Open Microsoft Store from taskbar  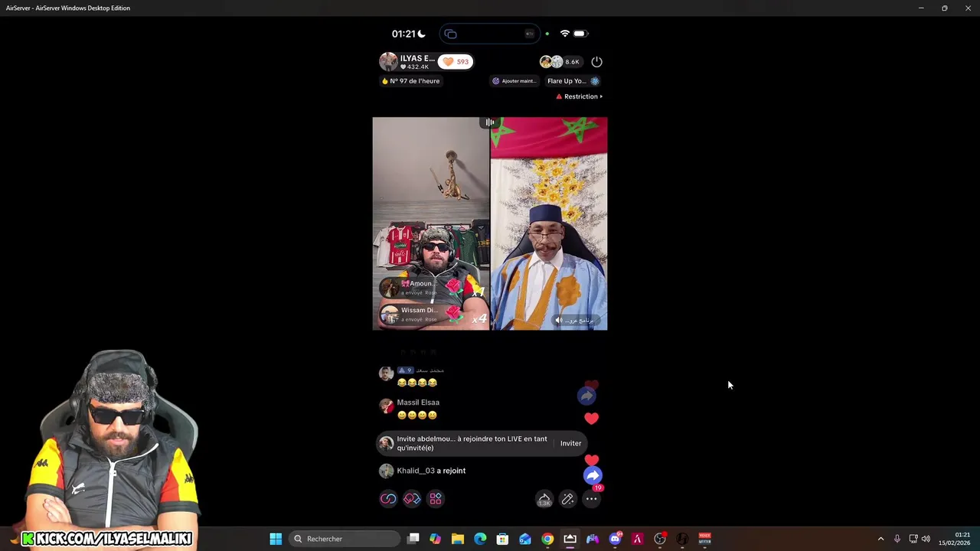[502, 539]
